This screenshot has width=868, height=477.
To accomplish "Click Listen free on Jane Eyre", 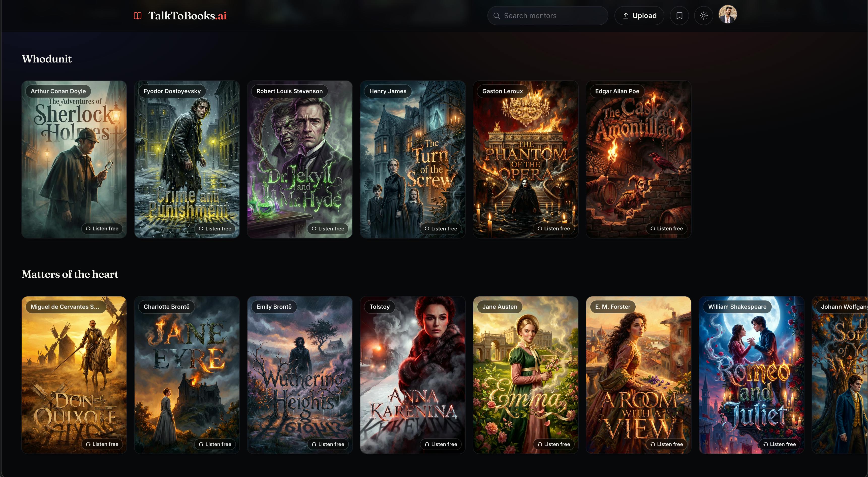I will 215,444.
